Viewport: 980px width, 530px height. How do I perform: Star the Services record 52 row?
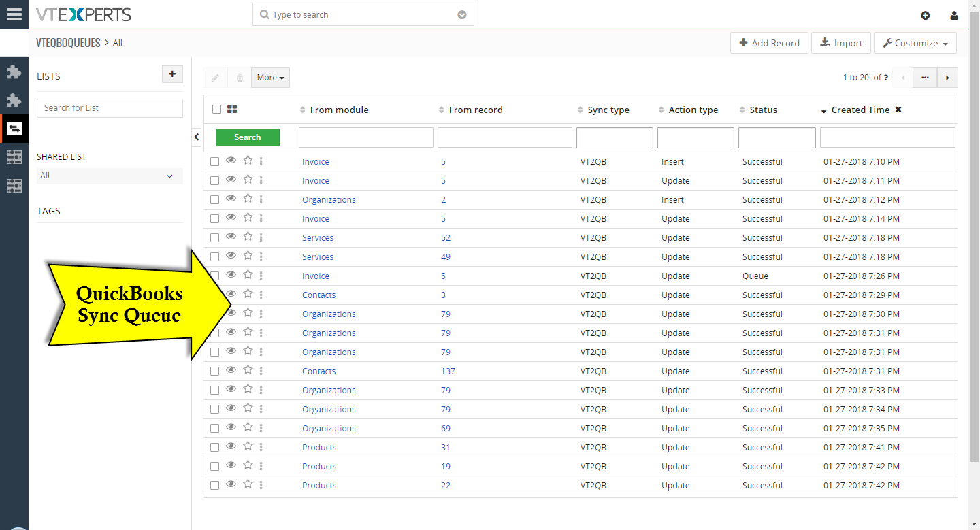pos(248,237)
